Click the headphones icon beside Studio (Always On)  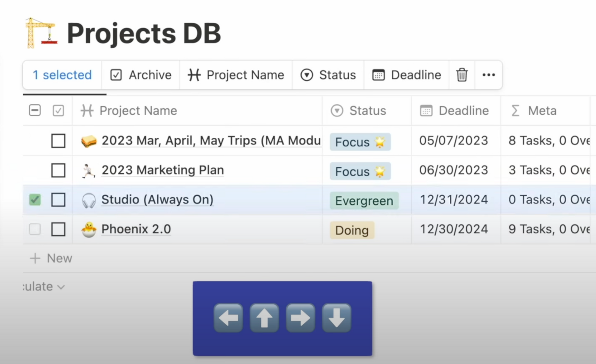(x=89, y=200)
